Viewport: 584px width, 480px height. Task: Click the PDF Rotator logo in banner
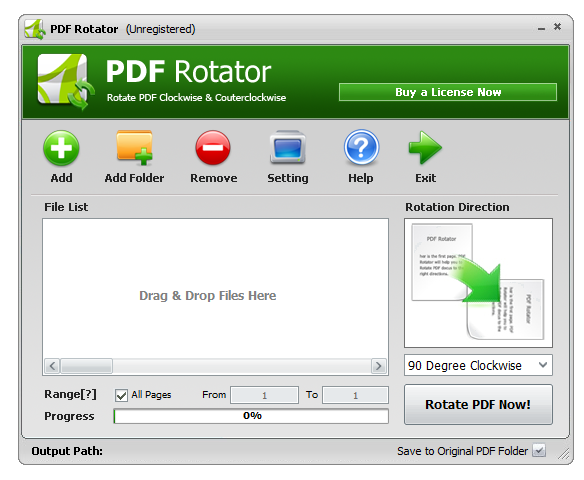pyautogui.click(x=66, y=82)
